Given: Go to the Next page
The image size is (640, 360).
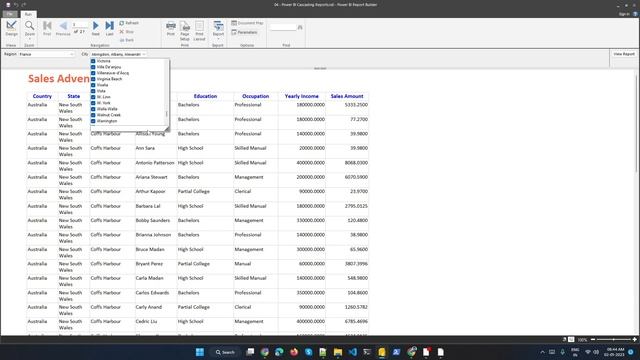Looking at the screenshot, I should [x=96, y=29].
